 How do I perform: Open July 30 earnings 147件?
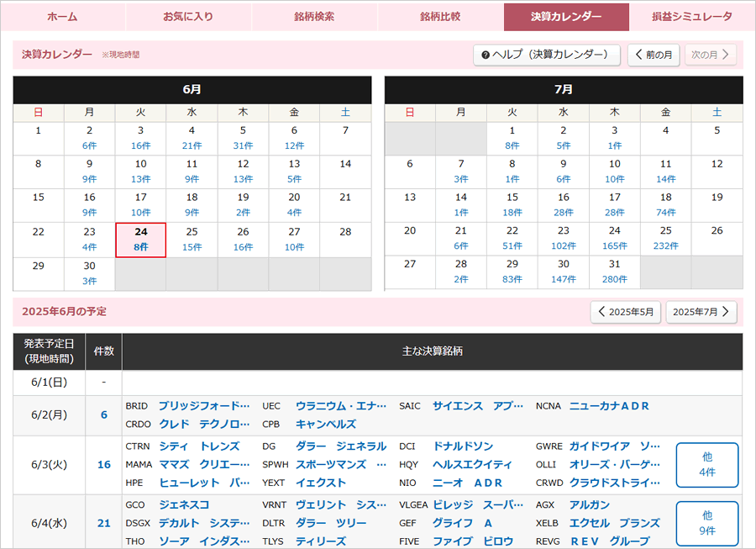564,279
